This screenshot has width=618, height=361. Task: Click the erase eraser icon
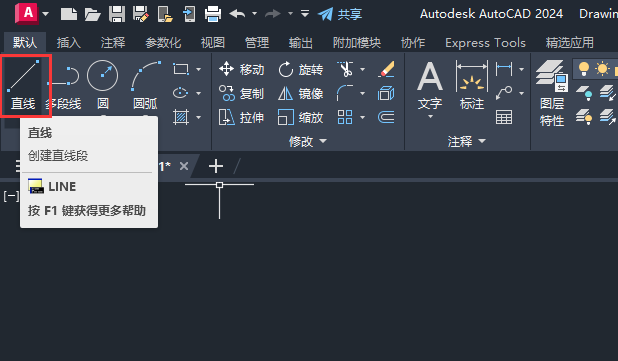(386, 69)
